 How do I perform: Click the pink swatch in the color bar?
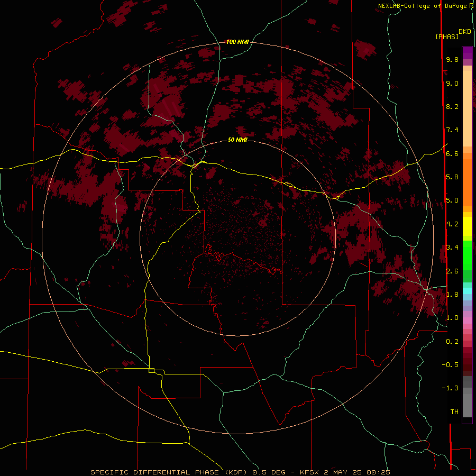[467, 321]
